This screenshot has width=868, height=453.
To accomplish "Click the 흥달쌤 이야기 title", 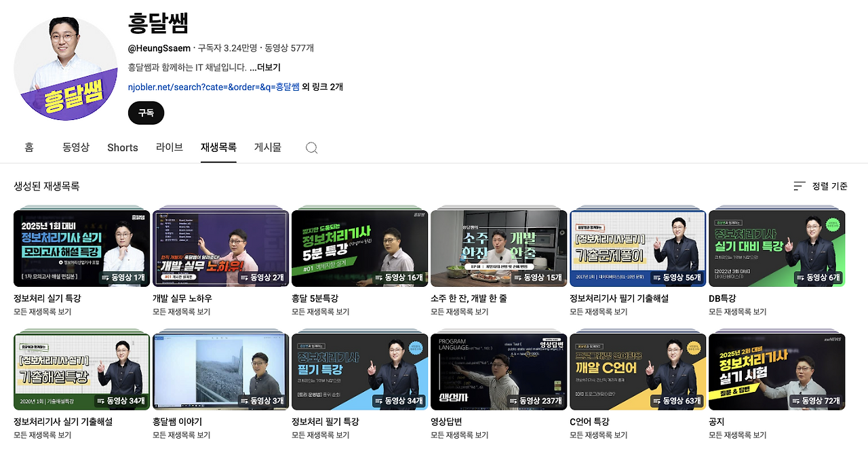I will click(178, 422).
